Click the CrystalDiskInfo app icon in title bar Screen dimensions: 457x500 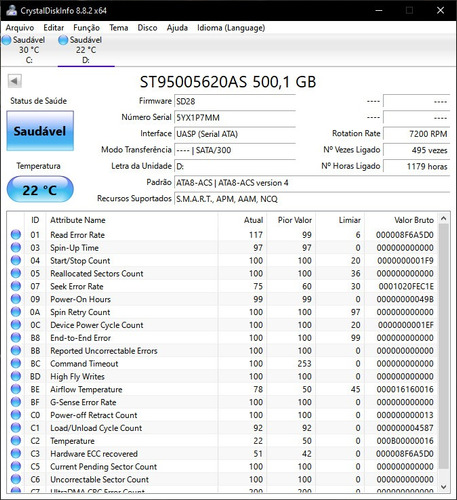[x=11, y=10]
